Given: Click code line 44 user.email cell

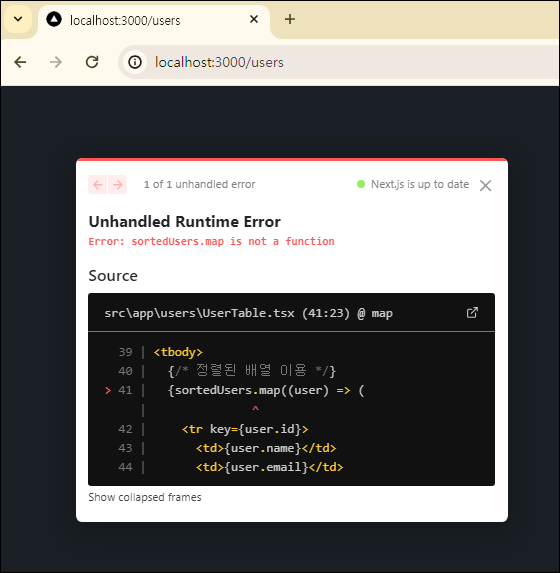Looking at the screenshot, I should 269,467.
